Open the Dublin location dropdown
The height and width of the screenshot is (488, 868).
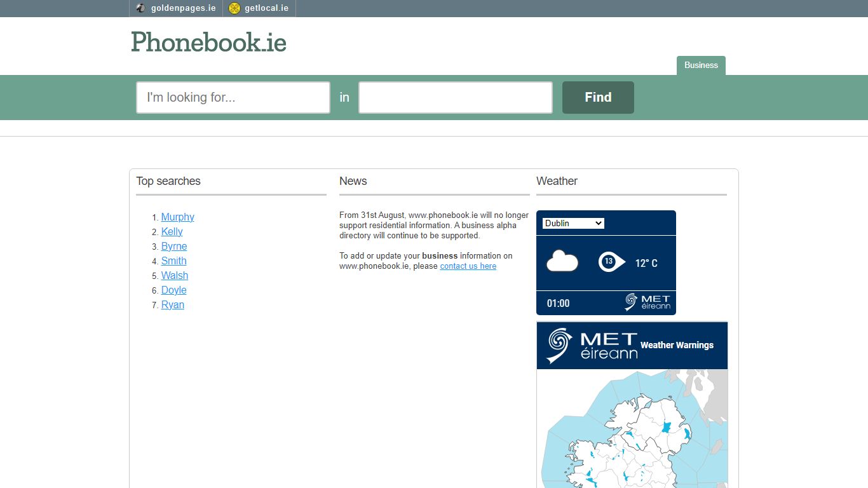pos(573,223)
